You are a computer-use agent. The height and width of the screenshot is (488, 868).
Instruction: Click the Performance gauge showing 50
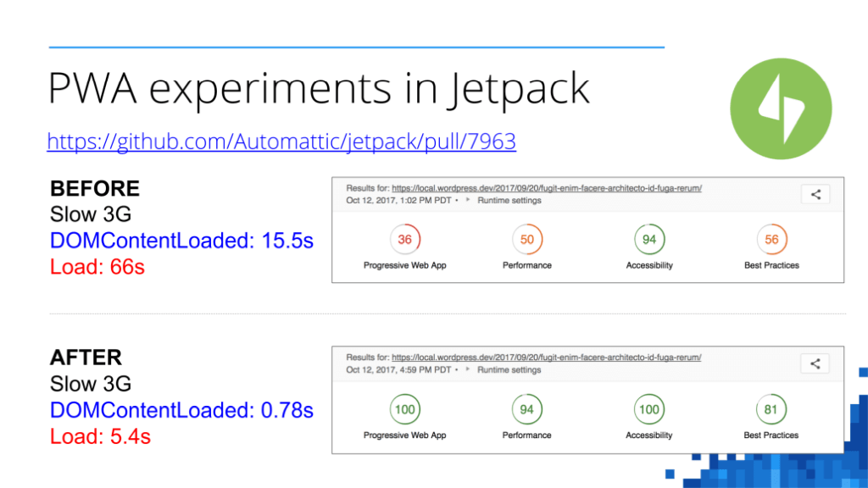pos(526,240)
